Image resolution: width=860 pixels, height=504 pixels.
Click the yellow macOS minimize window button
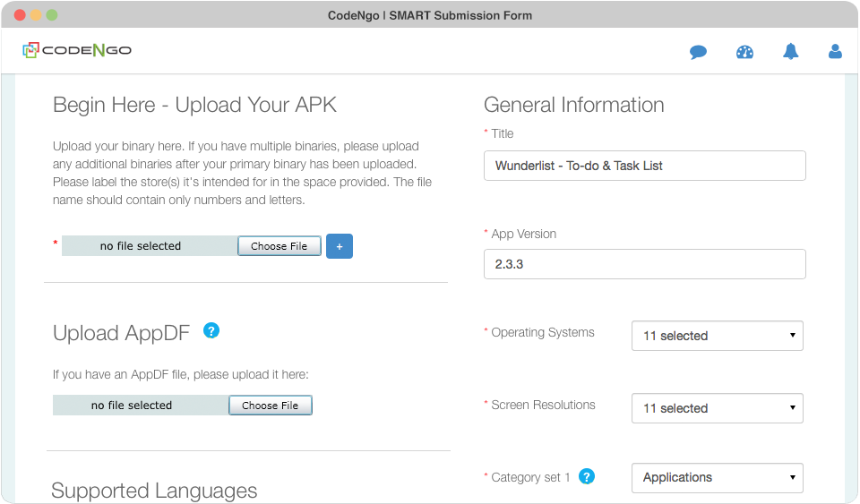pos(36,15)
